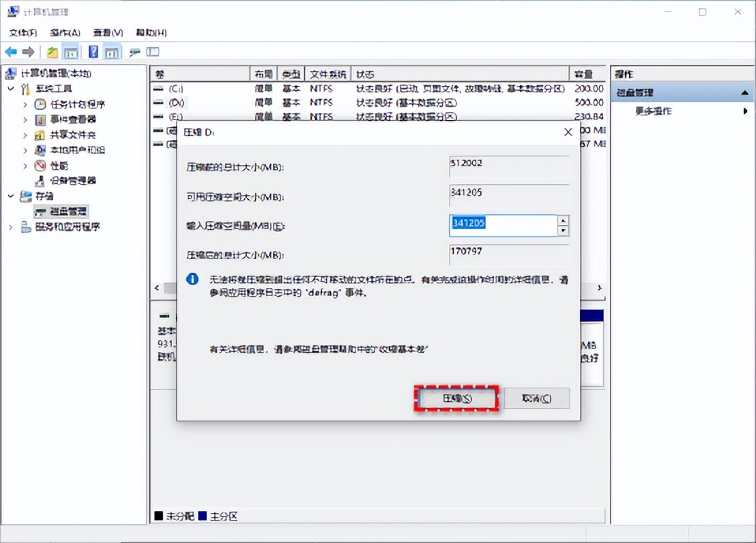
Task: Expand the 共享文件夹 tree node
Action: (x=25, y=135)
